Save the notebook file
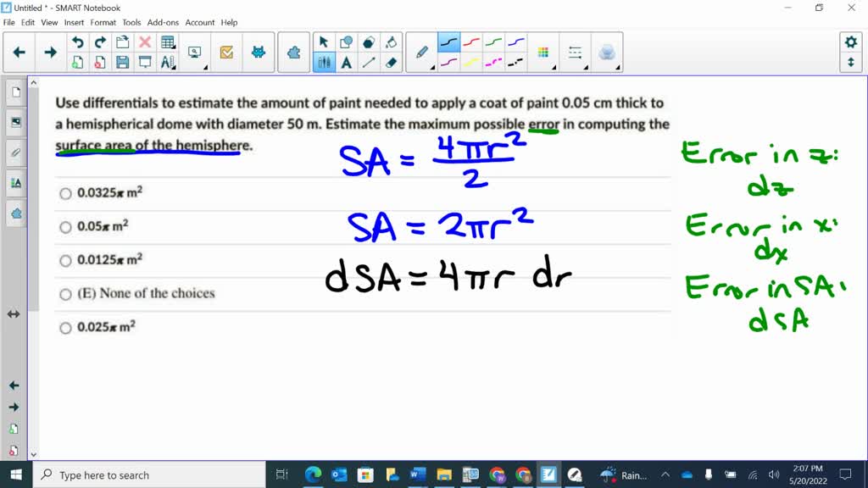 pos(122,61)
